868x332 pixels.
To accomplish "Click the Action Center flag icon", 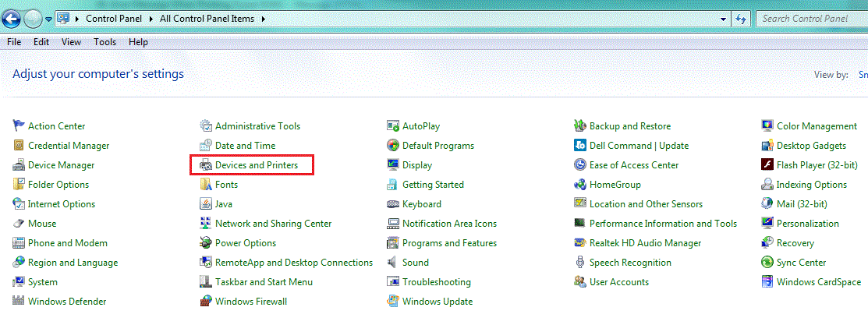I will [19, 126].
